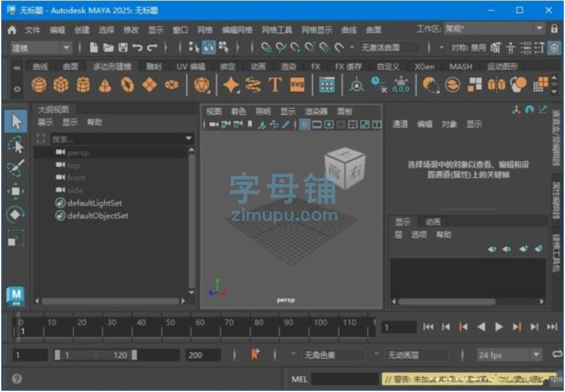Toggle the film gate viewport button
565x392 pixels.
point(317,125)
